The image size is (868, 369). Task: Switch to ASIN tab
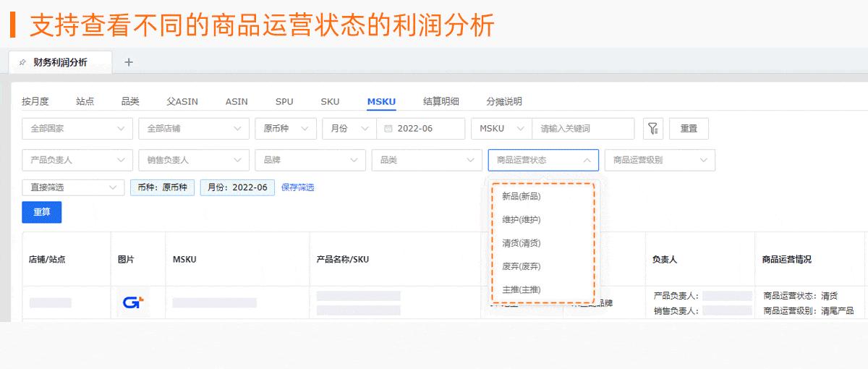click(x=237, y=101)
